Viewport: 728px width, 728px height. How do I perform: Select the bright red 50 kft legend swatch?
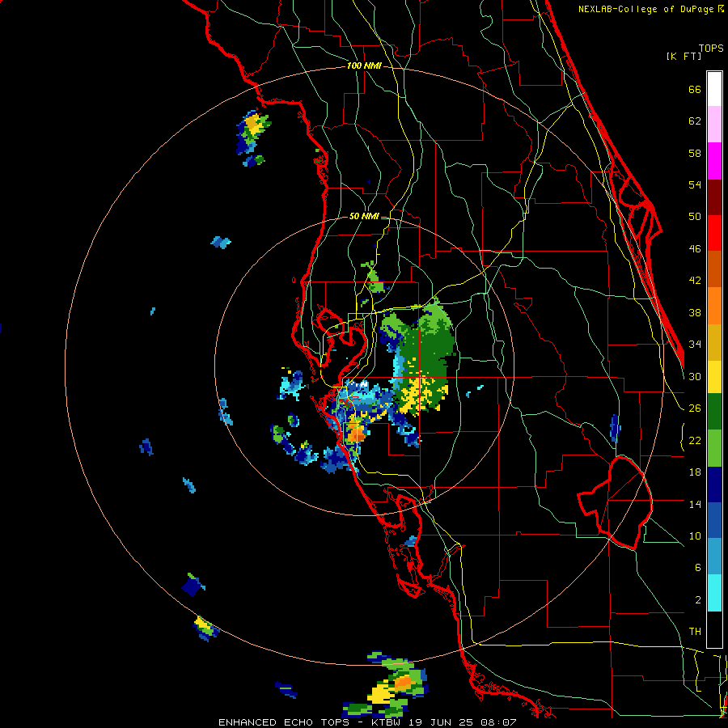[x=714, y=233]
